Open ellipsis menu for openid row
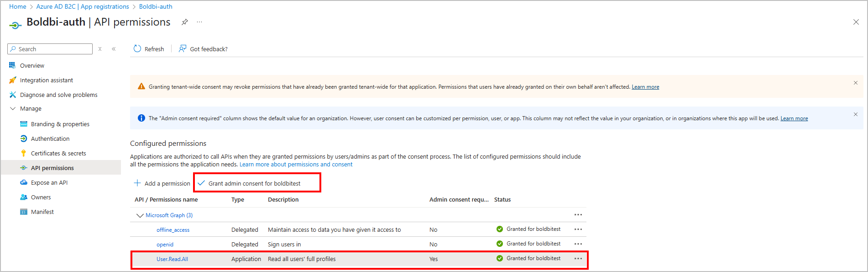 578,244
